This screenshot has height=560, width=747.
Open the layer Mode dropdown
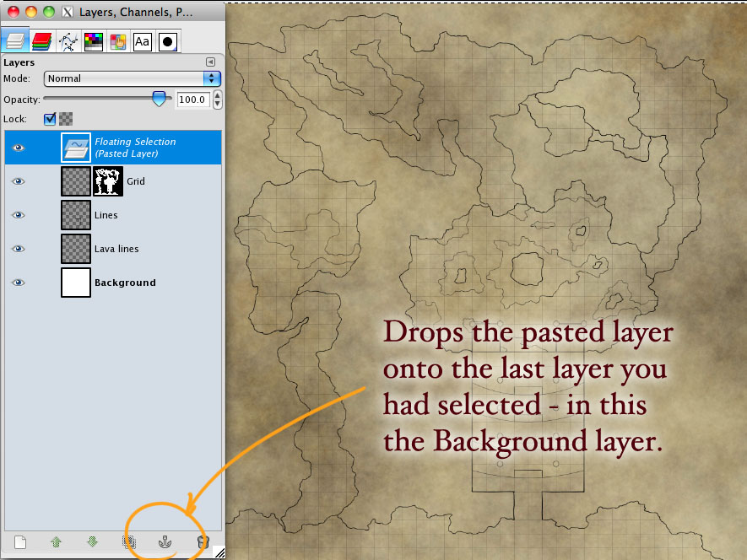(x=132, y=78)
